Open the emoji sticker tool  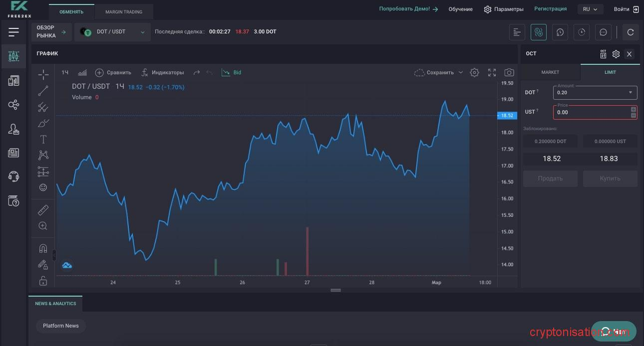(43, 187)
